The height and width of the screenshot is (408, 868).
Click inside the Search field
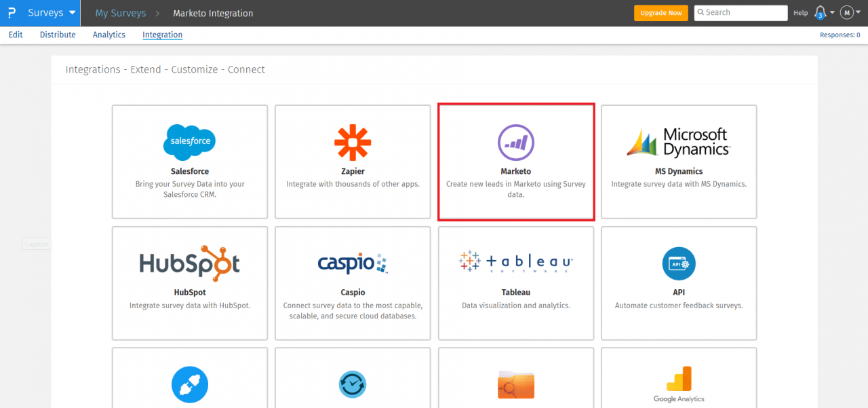click(741, 12)
